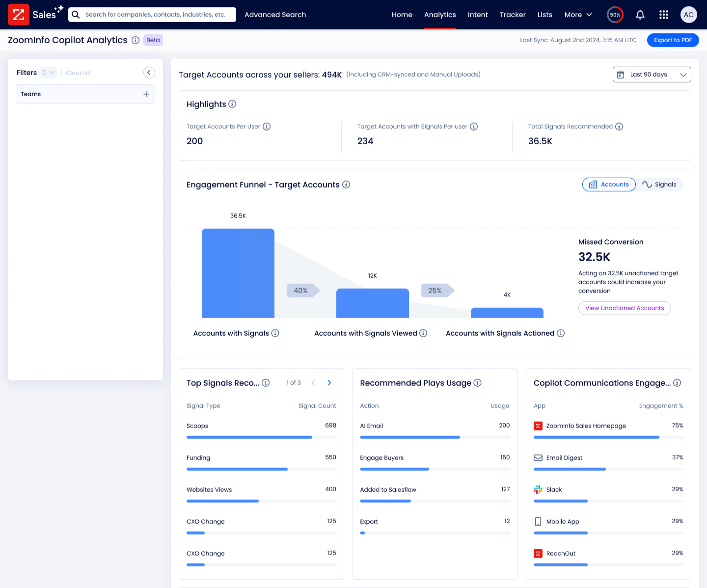This screenshot has height=588, width=707.
Task: Click the AI Email usage bar
Action: [435, 437]
